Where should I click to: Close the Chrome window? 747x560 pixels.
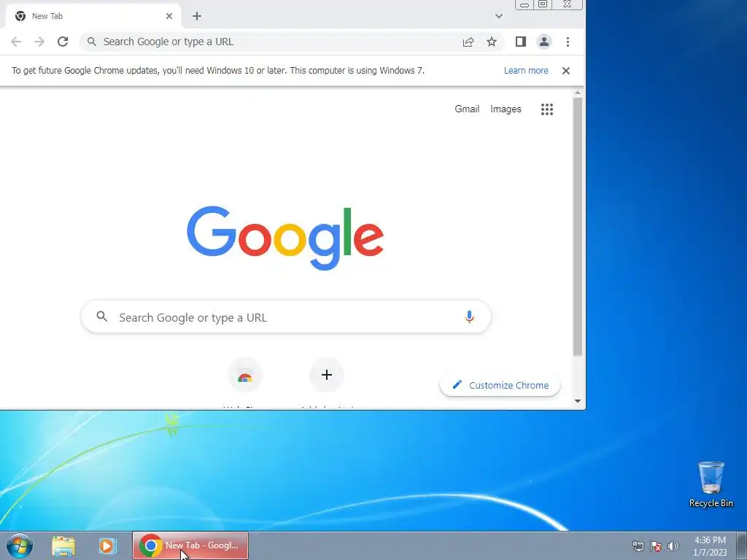pyautogui.click(x=567, y=4)
